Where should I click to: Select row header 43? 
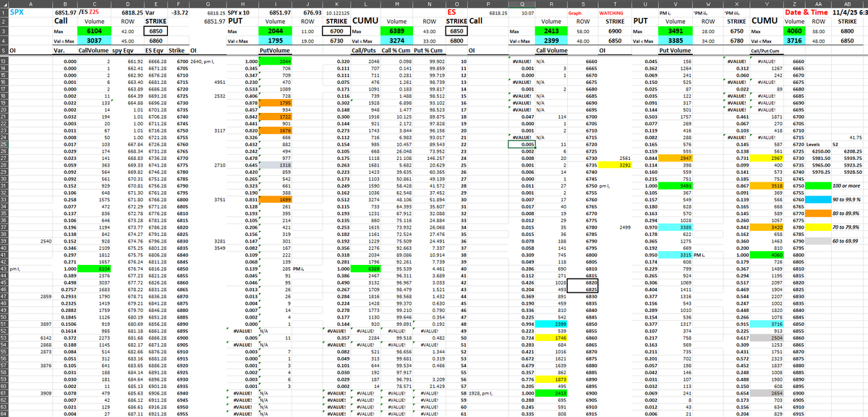coord(4,268)
